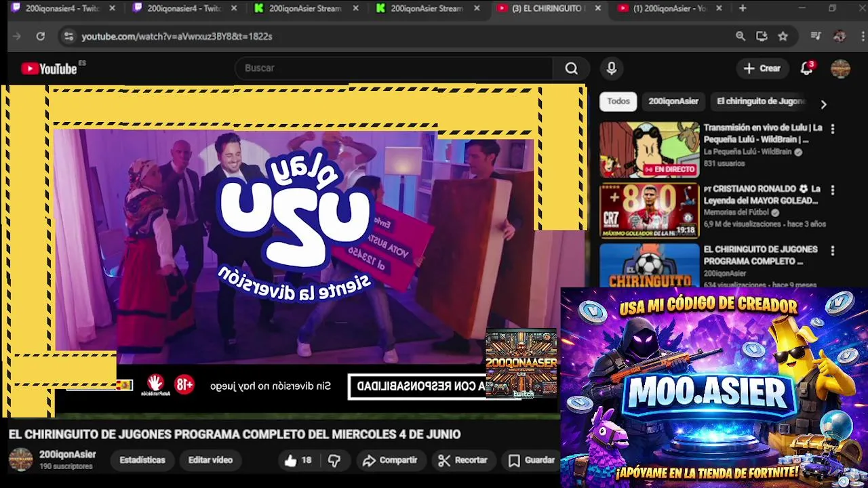The width and height of the screenshot is (868, 488).
Task: Bookmark this page with the star icon
Action: pos(783,37)
